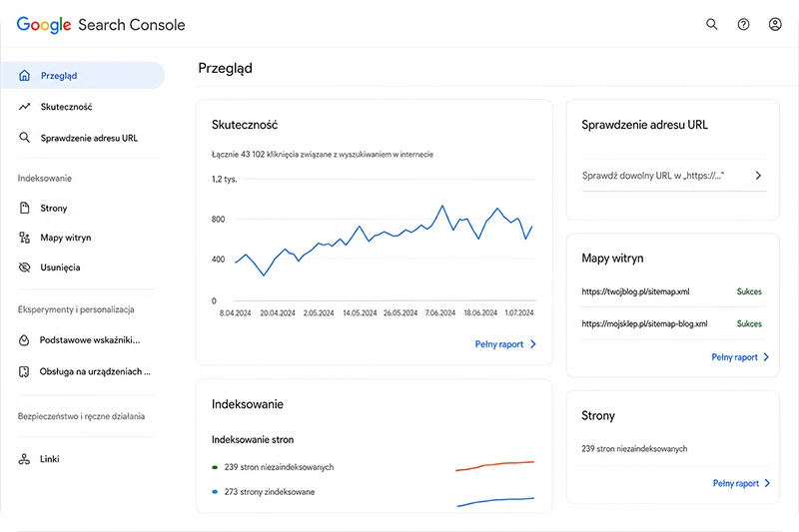The height and width of the screenshot is (532, 799).
Task: Click the mobile device icon beside Obsługa na urządzeniach
Action: [x=24, y=371]
